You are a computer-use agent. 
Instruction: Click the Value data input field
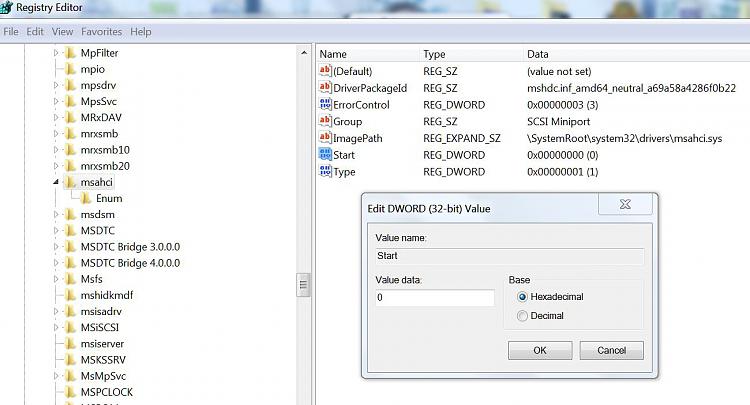point(435,297)
